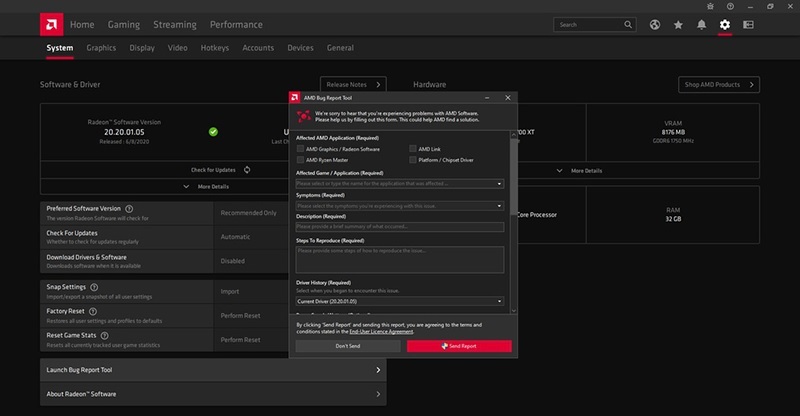Click the Description text field
Image resolution: width=800 pixels, height=416 pixels.
400,227
